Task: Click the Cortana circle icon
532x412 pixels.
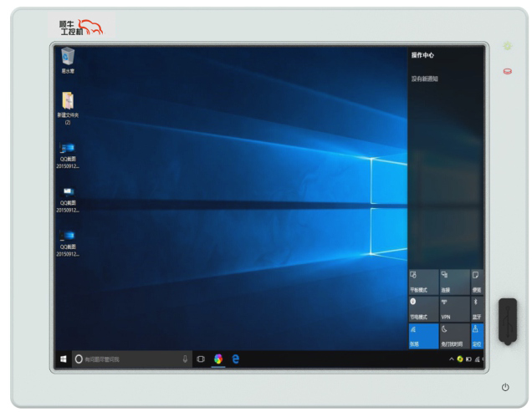Action: (79, 359)
